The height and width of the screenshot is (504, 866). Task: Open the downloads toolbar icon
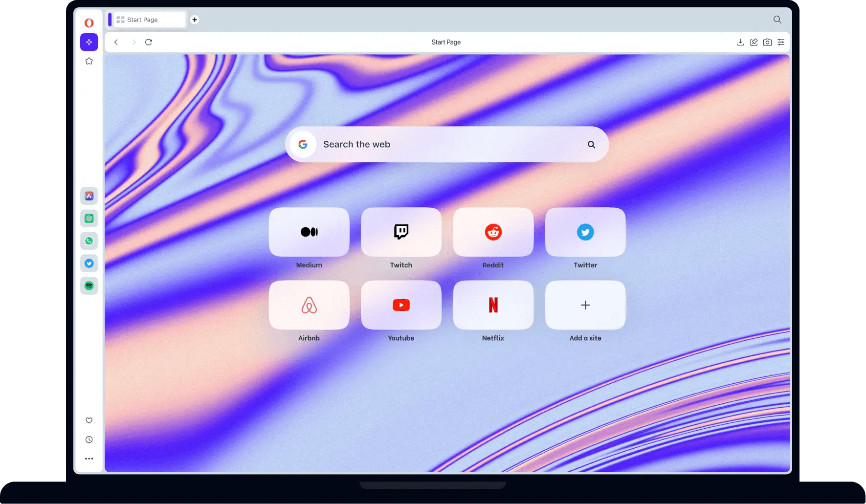(740, 42)
